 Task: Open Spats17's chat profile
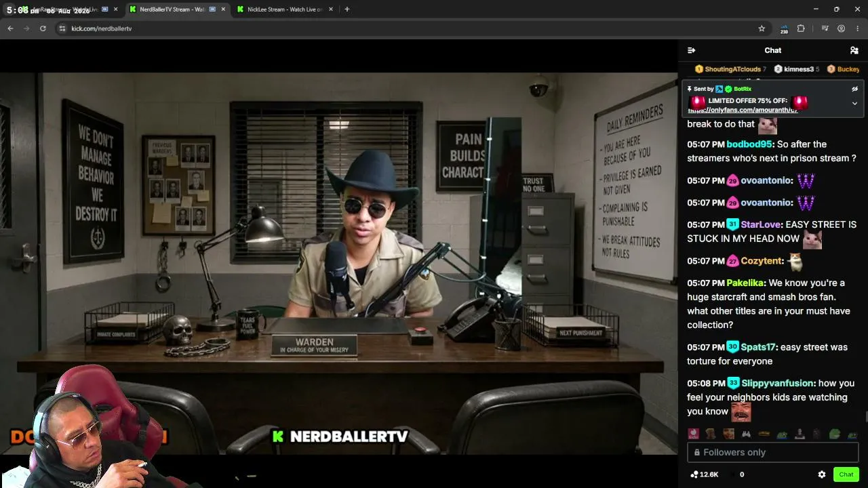757,347
